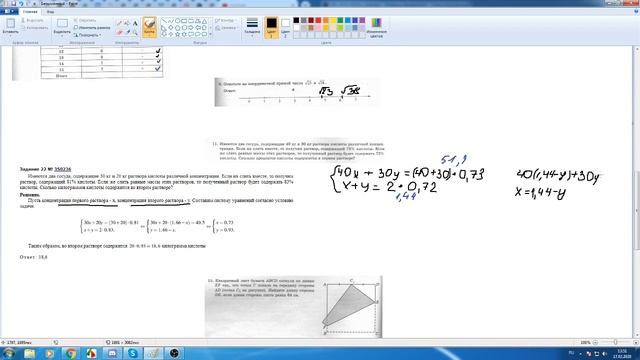Pick the Curve shape in shapes gallery
Screen dimensions: 640x360
click(171, 21)
